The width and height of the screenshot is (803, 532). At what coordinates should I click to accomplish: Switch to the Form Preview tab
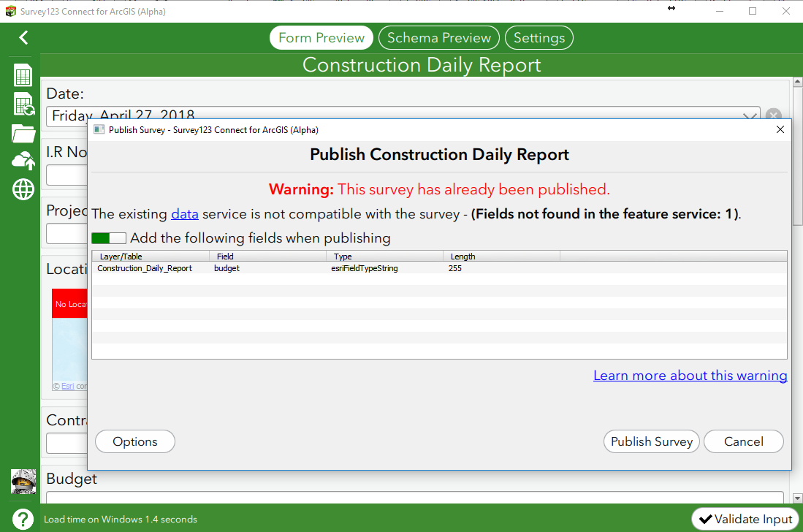[x=321, y=38]
